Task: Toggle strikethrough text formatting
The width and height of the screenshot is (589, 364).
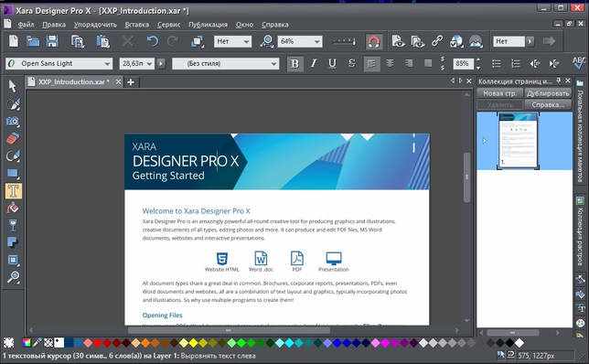Action: tap(351, 63)
